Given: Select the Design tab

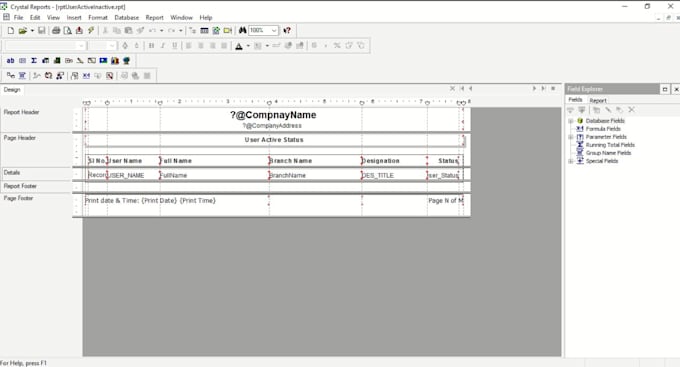Looking at the screenshot, I should coord(12,90).
